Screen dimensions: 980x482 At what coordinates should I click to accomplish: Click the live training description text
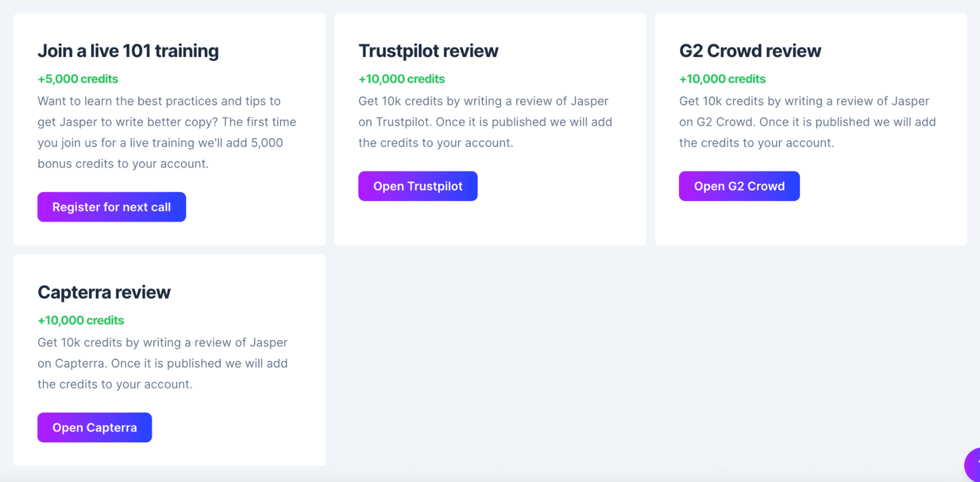167,132
